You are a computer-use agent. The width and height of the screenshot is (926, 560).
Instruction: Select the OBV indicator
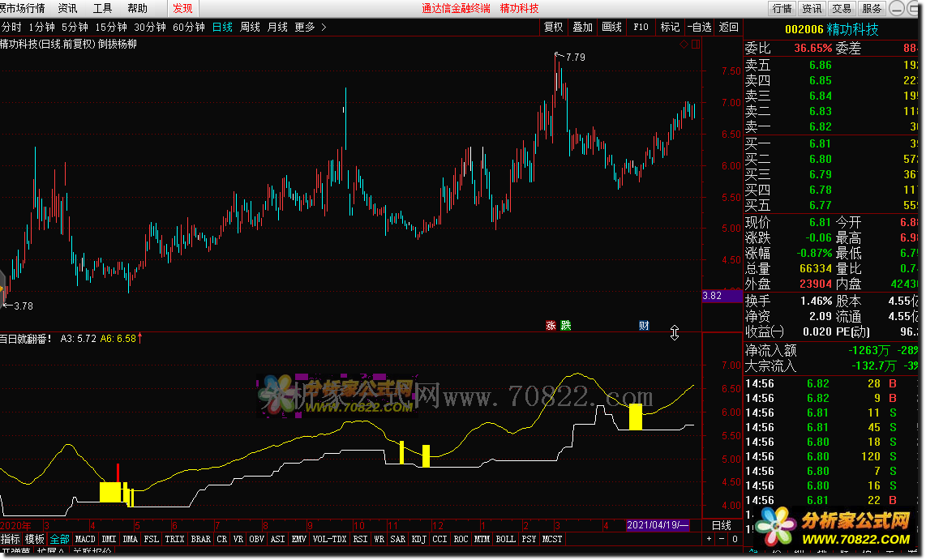(256, 539)
